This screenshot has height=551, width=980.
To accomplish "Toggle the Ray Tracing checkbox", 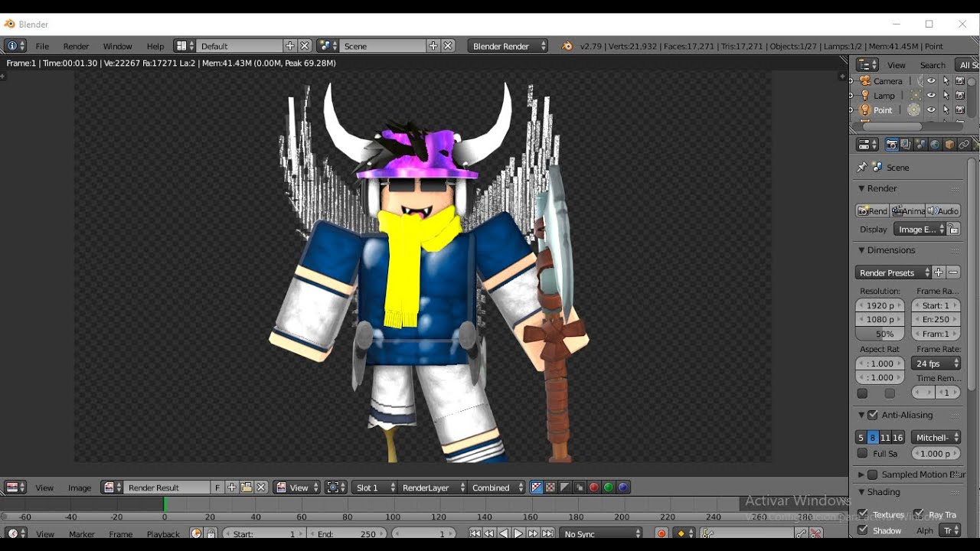I will pos(918,514).
